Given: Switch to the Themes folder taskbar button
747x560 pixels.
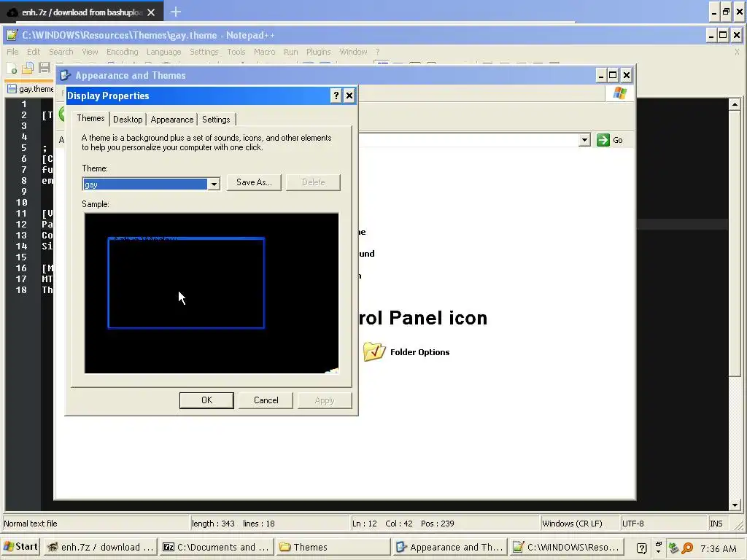Looking at the screenshot, I should (333, 547).
